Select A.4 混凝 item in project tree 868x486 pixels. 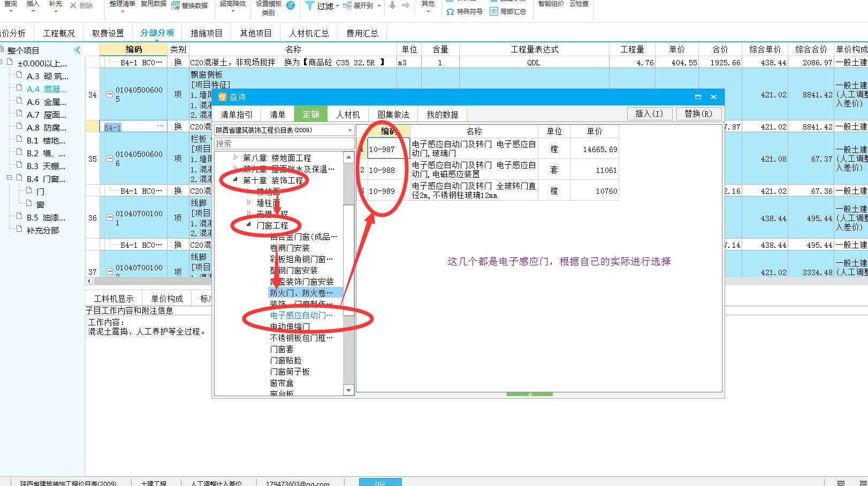[47, 89]
